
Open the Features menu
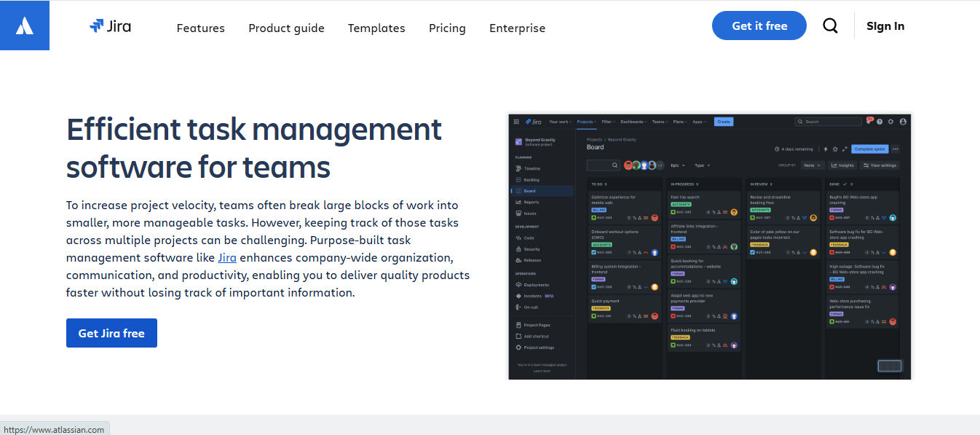[201, 28]
